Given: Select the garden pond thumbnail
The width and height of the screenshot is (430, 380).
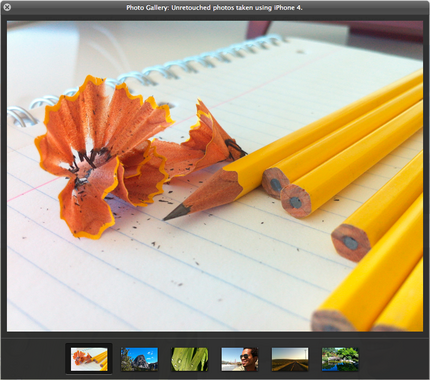Looking at the screenshot, I should [340, 359].
